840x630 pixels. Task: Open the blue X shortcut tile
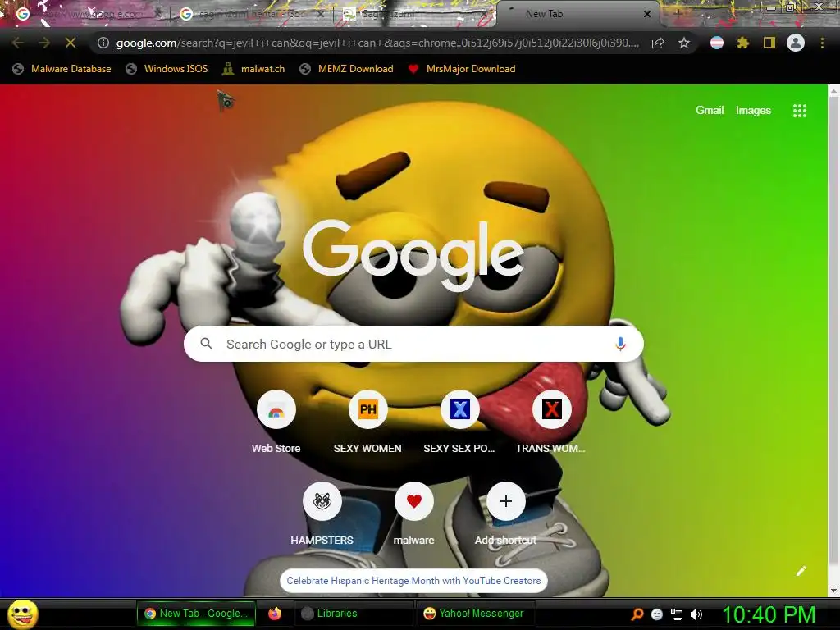click(459, 423)
